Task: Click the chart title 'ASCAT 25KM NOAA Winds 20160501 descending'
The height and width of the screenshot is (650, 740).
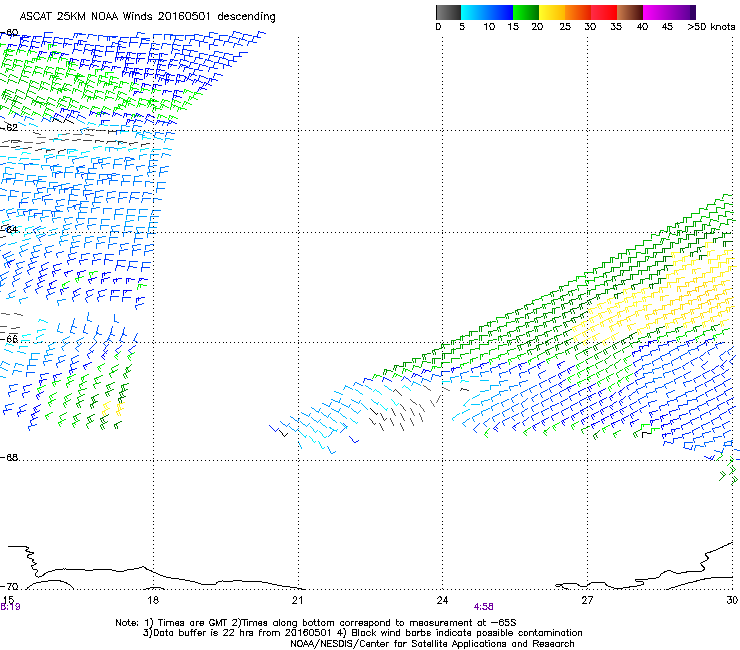Action: point(147,17)
